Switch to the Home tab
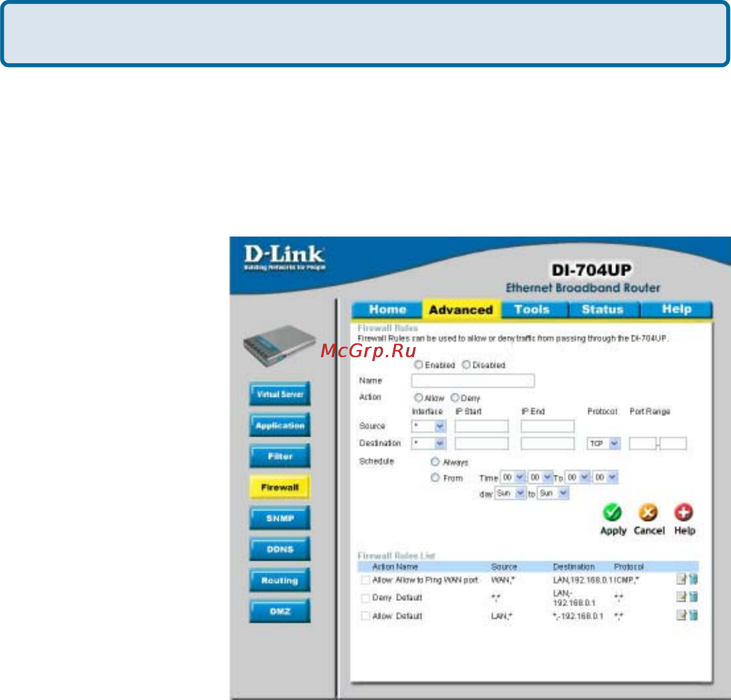The height and width of the screenshot is (700, 731). coord(387,309)
